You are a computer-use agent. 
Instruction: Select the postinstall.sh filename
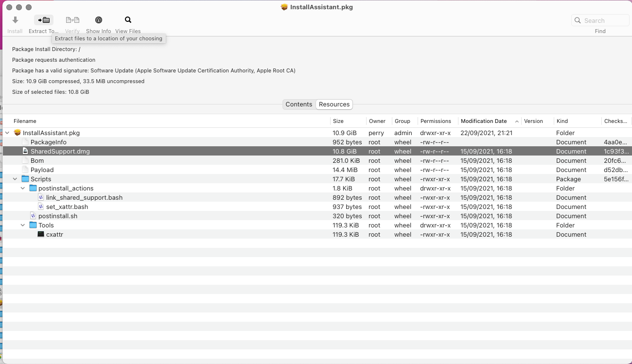[x=58, y=216]
